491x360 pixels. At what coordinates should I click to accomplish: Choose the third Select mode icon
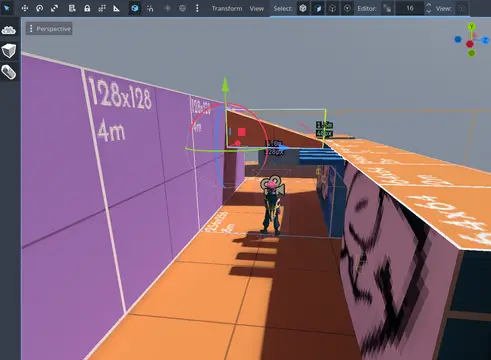tap(332, 8)
